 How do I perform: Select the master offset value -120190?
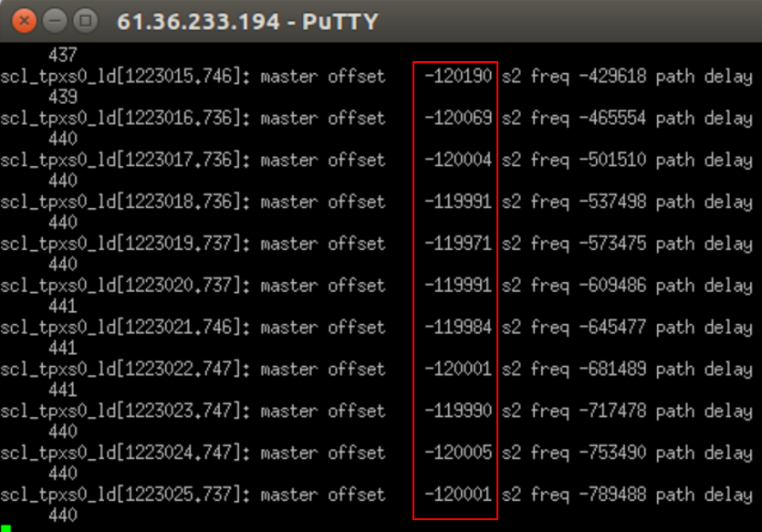[458, 77]
